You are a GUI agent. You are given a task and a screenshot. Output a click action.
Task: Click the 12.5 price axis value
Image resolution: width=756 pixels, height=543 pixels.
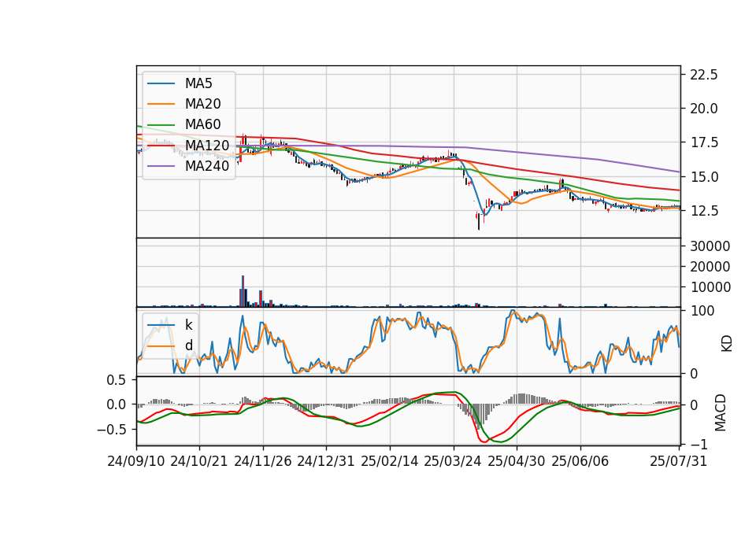pyautogui.click(x=704, y=211)
